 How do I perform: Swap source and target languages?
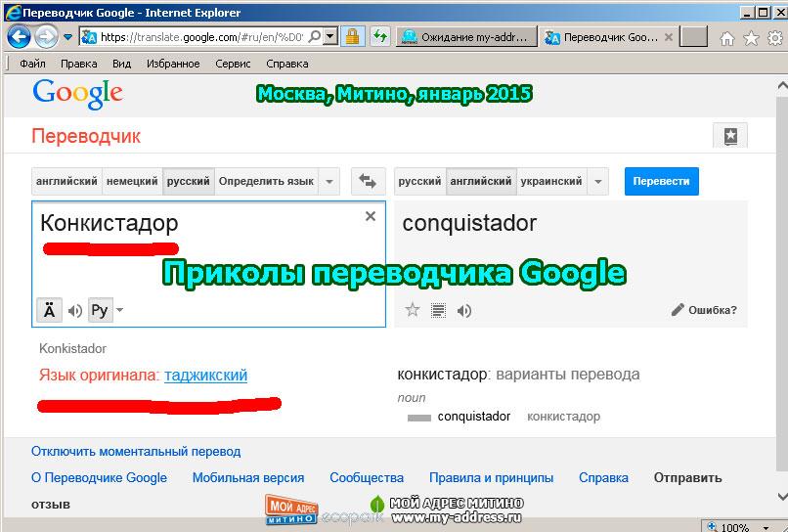click(368, 181)
